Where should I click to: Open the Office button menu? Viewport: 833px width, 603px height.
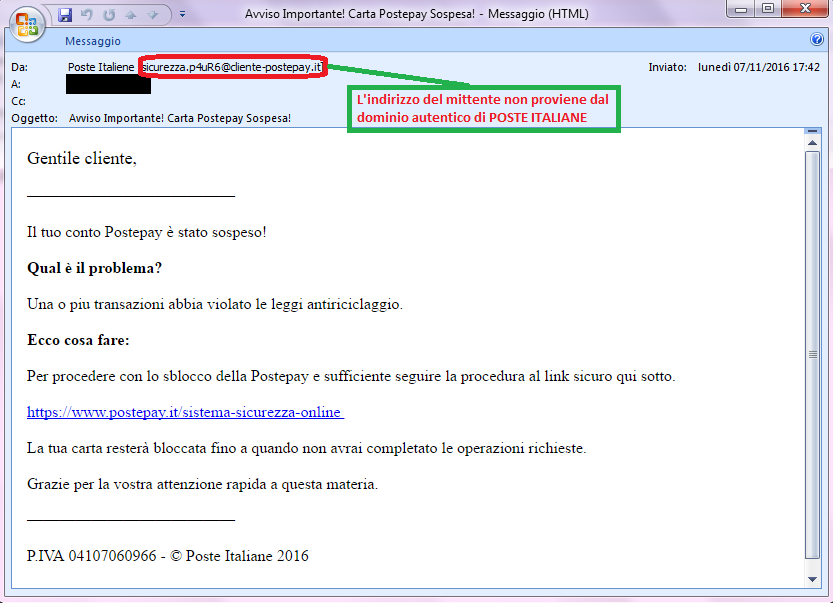tap(27, 24)
